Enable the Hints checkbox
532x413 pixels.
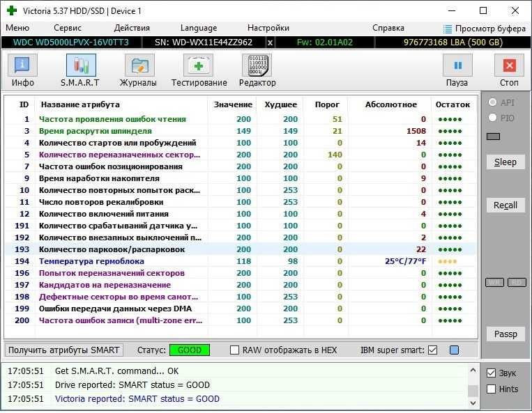point(491,389)
